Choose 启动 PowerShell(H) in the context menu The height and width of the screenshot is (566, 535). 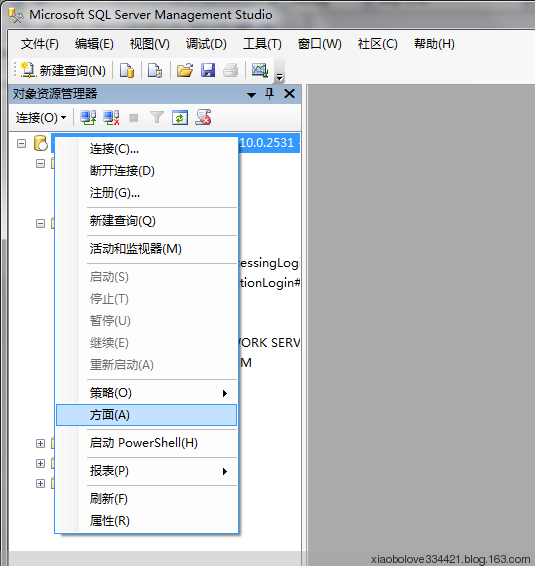147,443
